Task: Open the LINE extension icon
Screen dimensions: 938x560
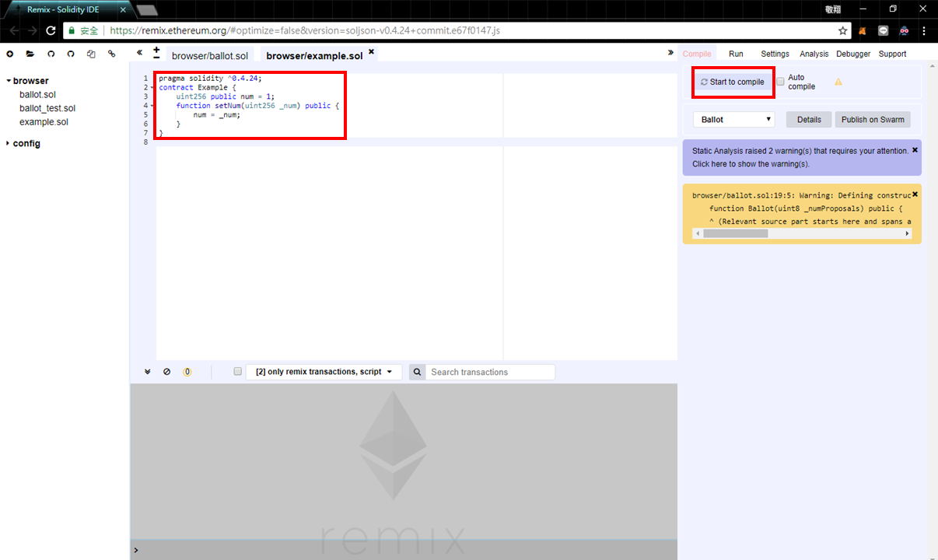Action: pyautogui.click(x=883, y=31)
